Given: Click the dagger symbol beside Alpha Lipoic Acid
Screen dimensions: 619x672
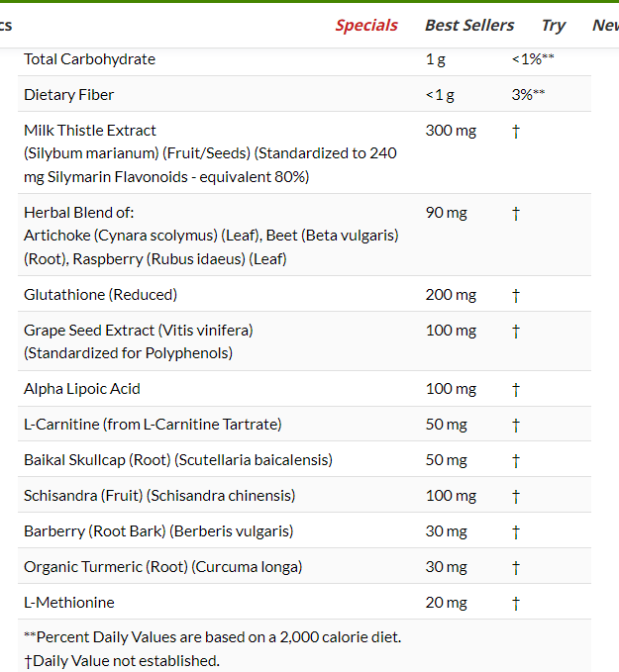Looking at the screenshot, I should (516, 389).
